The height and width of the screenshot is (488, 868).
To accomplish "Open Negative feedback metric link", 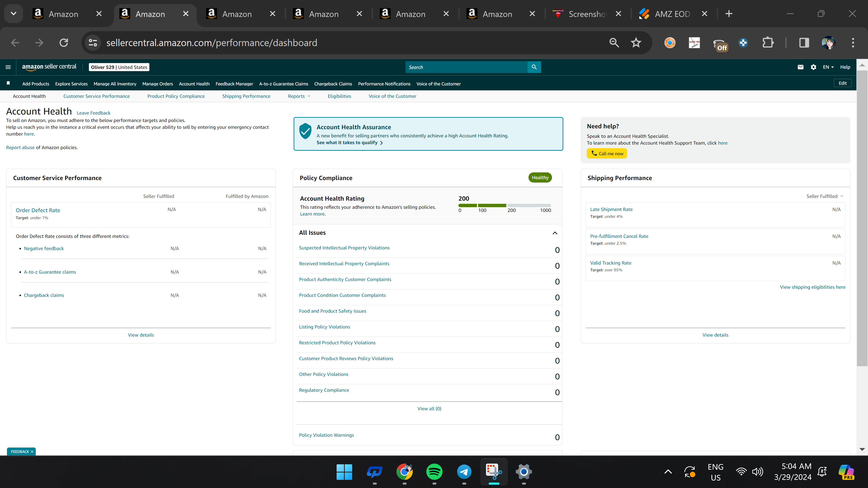I will [44, 249].
